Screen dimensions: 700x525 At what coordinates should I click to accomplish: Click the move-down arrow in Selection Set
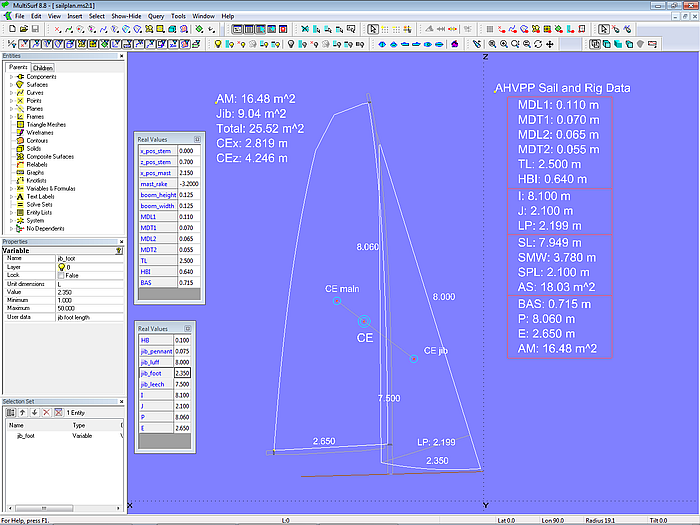point(32,412)
